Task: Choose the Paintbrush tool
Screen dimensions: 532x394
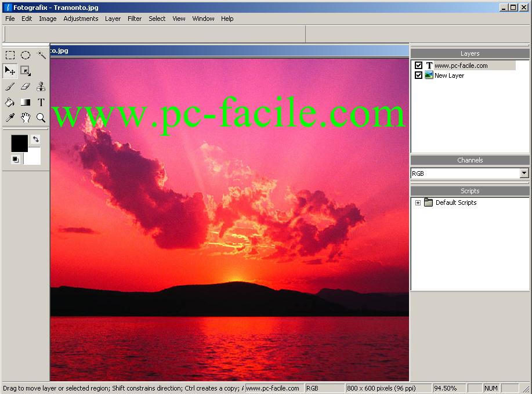Action: point(10,86)
